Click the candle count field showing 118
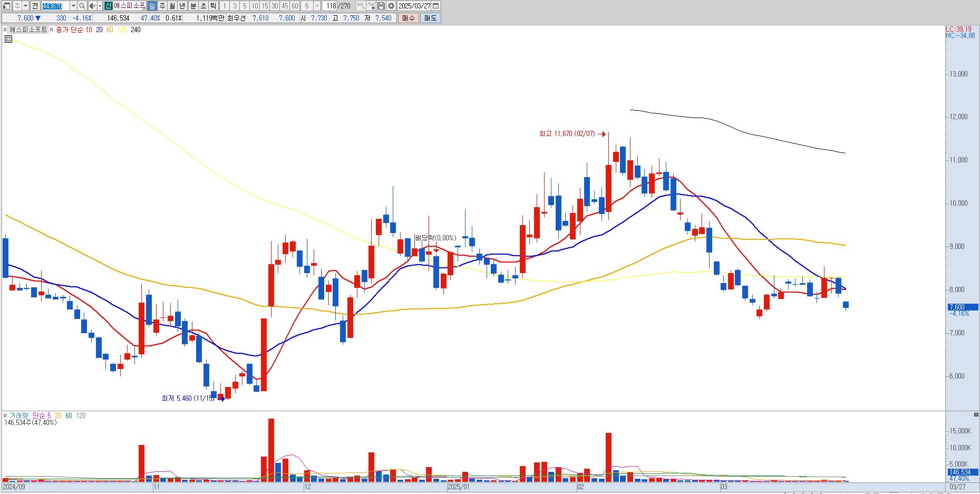 pyautogui.click(x=329, y=6)
